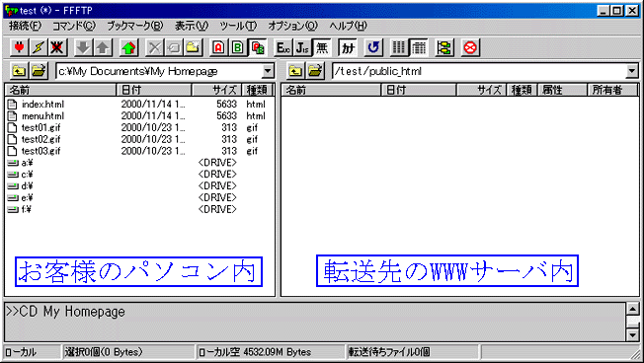Select index.html in local file list
This screenshot has height=363, width=644.
pyautogui.click(x=42, y=105)
